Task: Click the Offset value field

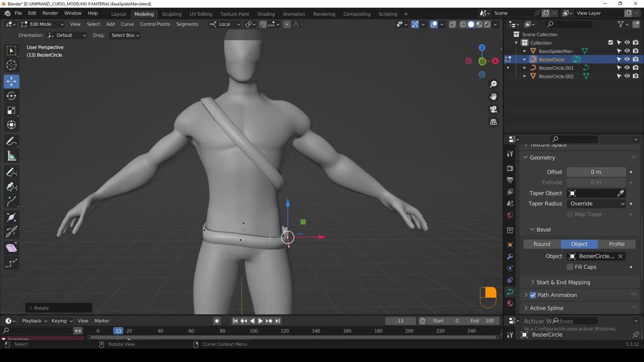Action: 596,172
